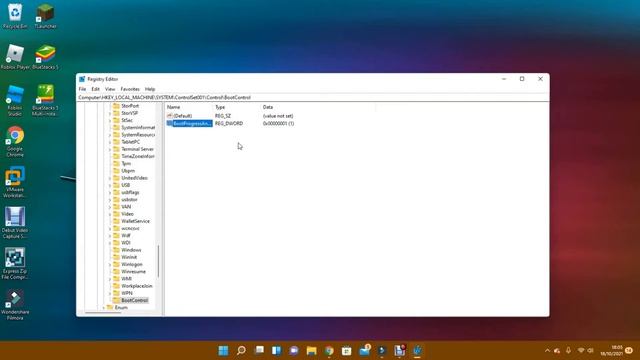640x360 pixels.
Task: Select the Winresume key
Action: tap(133, 271)
